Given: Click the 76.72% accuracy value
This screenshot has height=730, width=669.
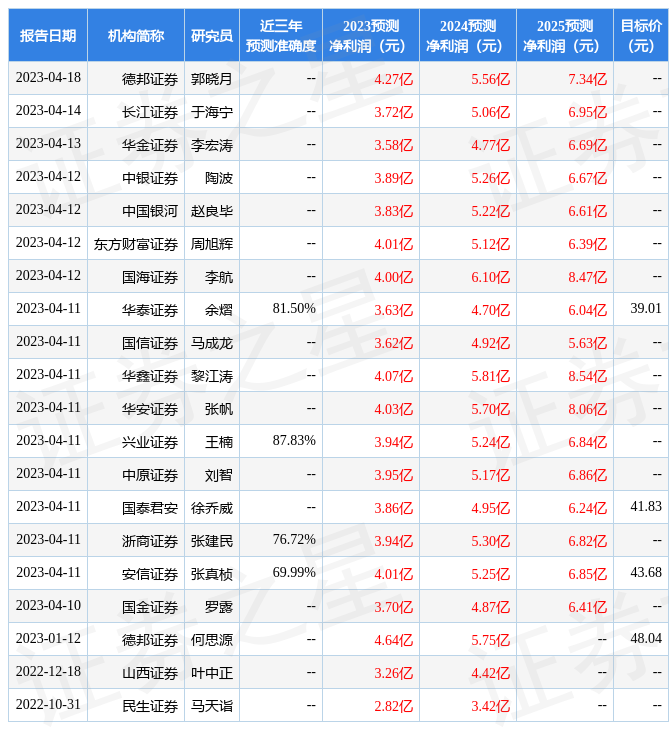Looking at the screenshot, I should (x=294, y=540).
